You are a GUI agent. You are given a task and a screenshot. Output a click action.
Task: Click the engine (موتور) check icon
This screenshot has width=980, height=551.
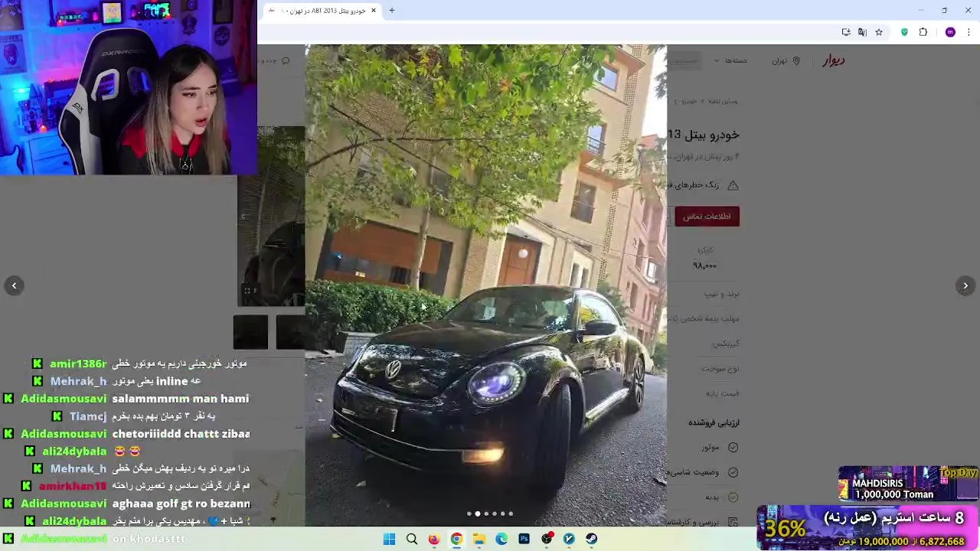[x=733, y=447]
